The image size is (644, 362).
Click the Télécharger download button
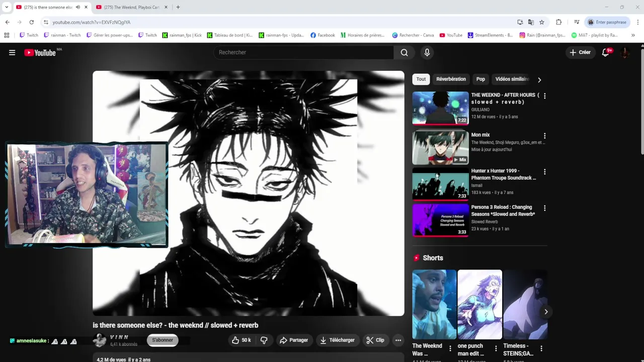(x=337, y=340)
